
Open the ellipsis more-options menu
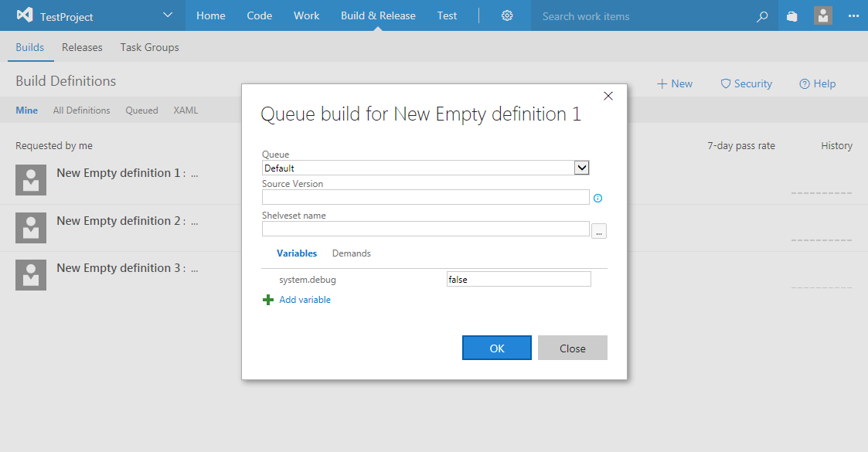[x=853, y=15]
